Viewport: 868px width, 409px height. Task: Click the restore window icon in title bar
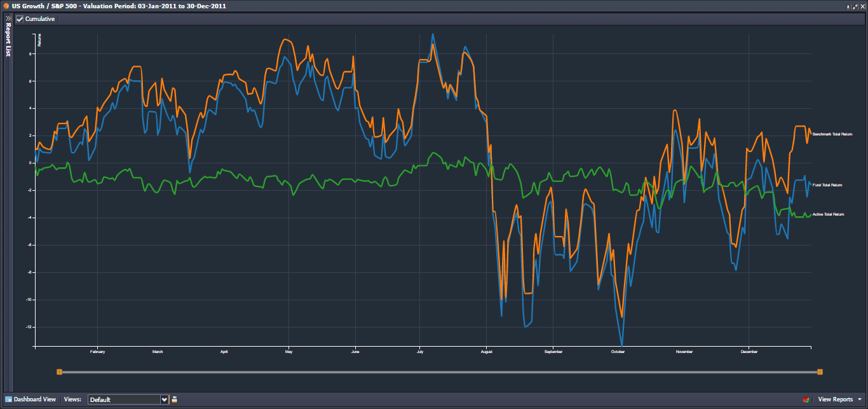click(855, 6)
